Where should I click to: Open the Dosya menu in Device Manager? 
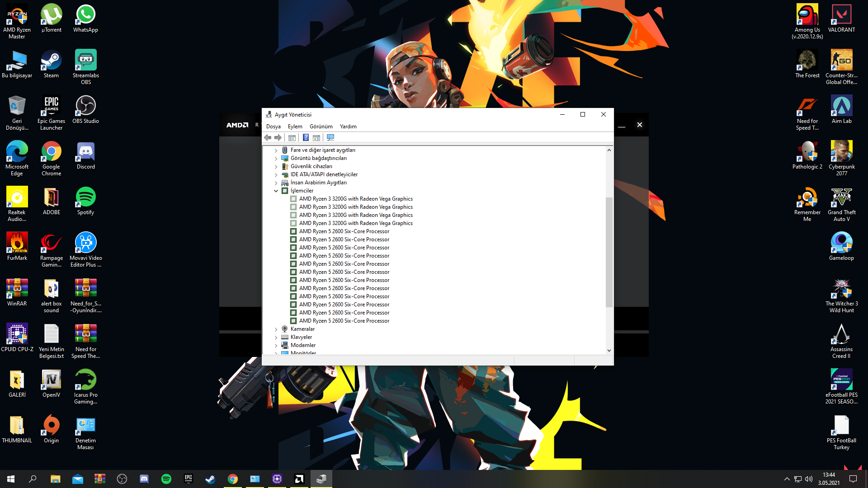[x=274, y=126]
